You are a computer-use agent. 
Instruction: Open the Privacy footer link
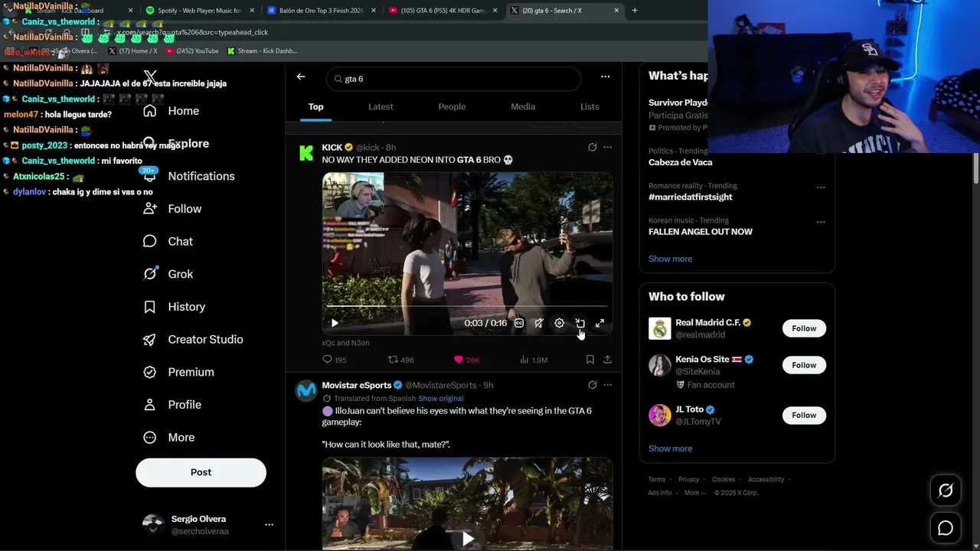coord(688,480)
